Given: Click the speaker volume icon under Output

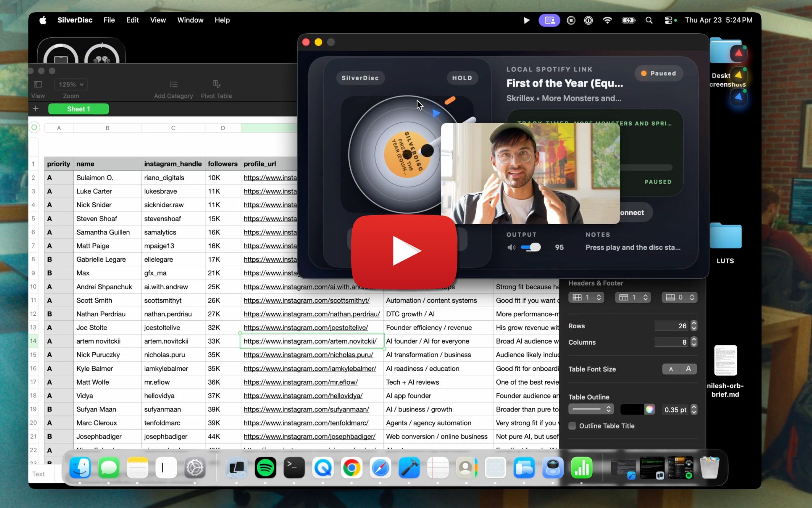Looking at the screenshot, I should (511, 247).
